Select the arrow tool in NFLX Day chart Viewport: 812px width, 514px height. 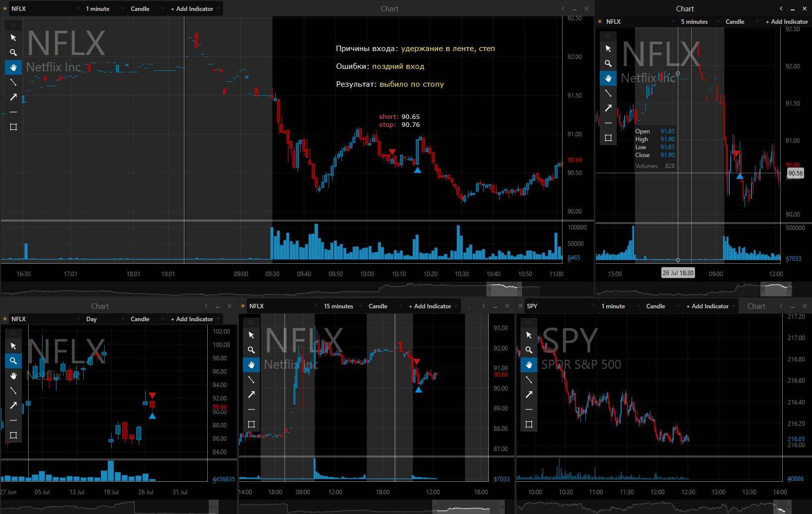[13, 405]
